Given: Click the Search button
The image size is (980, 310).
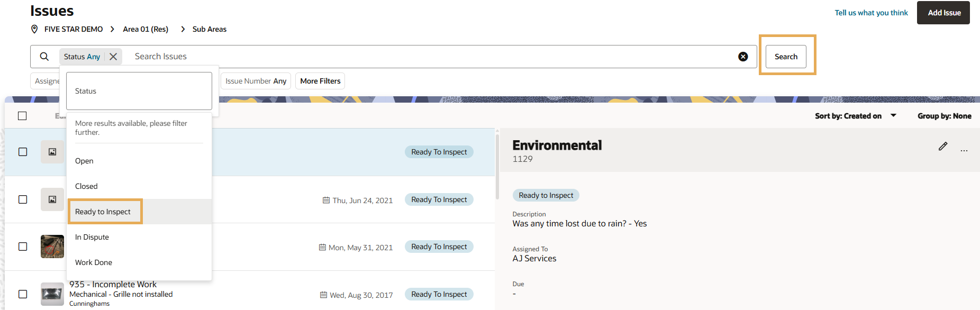Looking at the screenshot, I should [786, 57].
